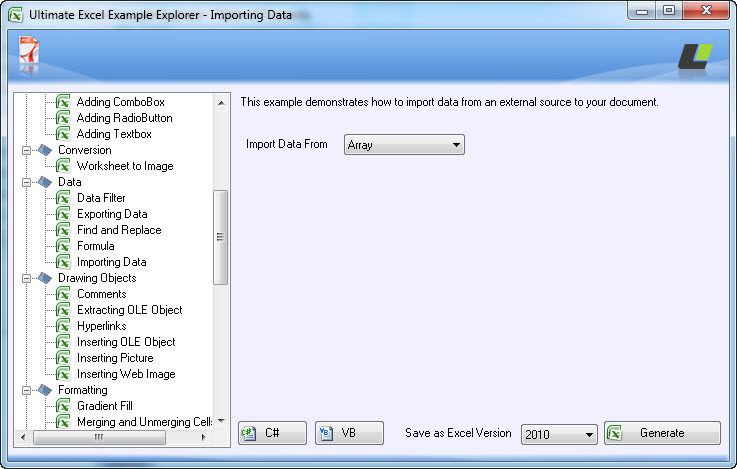Open the Save as Excel Version dropdown
This screenshot has width=737, height=469.
pos(559,434)
